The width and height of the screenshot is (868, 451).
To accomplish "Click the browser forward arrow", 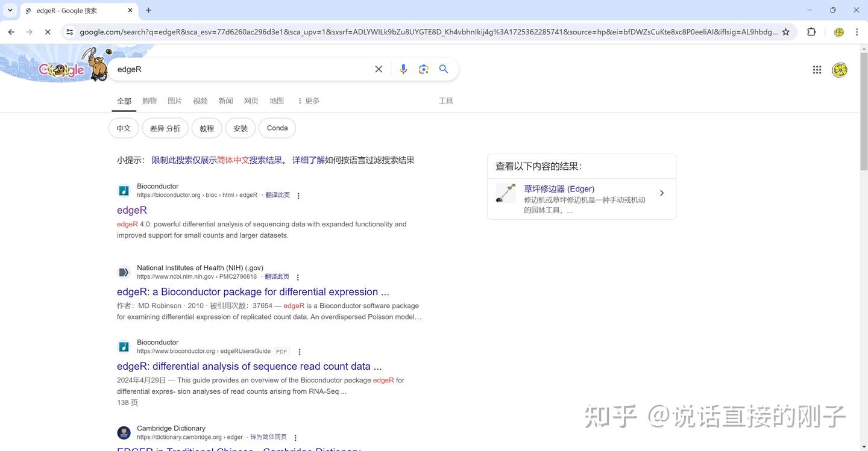I will click(x=30, y=32).
